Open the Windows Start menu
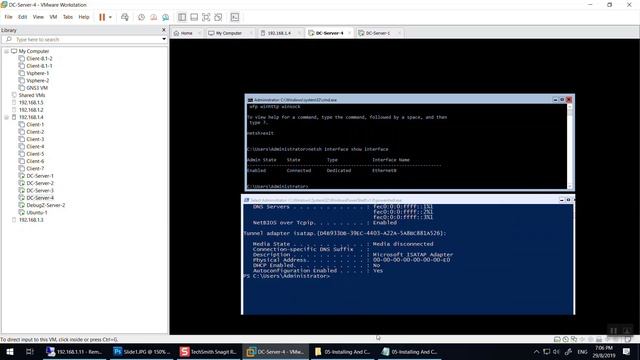640x360 pixels. pyautogui.click(x=10, y=351)
